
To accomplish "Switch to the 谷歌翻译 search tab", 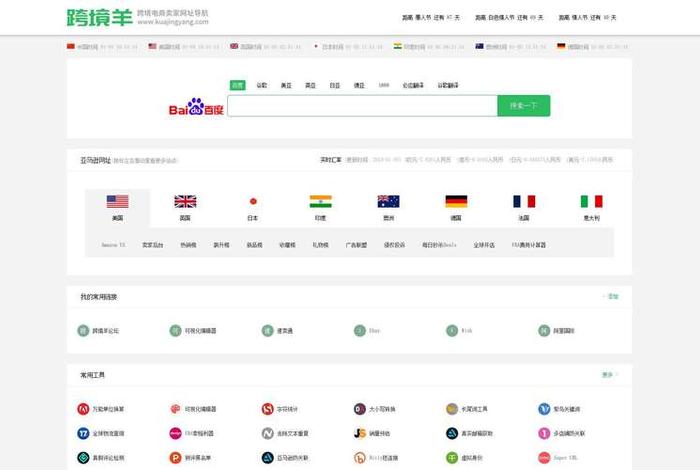I will [447, 86].
